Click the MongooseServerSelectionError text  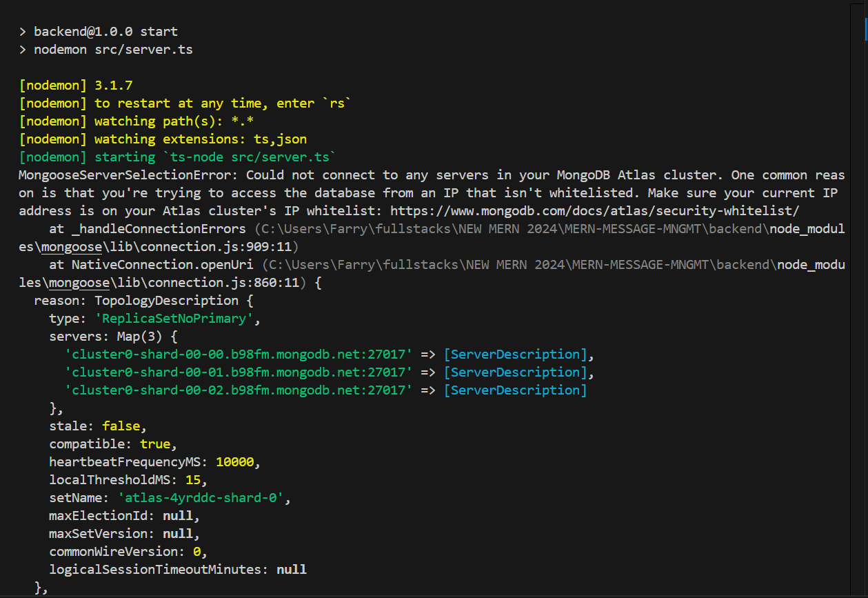(x=121, y=175)
